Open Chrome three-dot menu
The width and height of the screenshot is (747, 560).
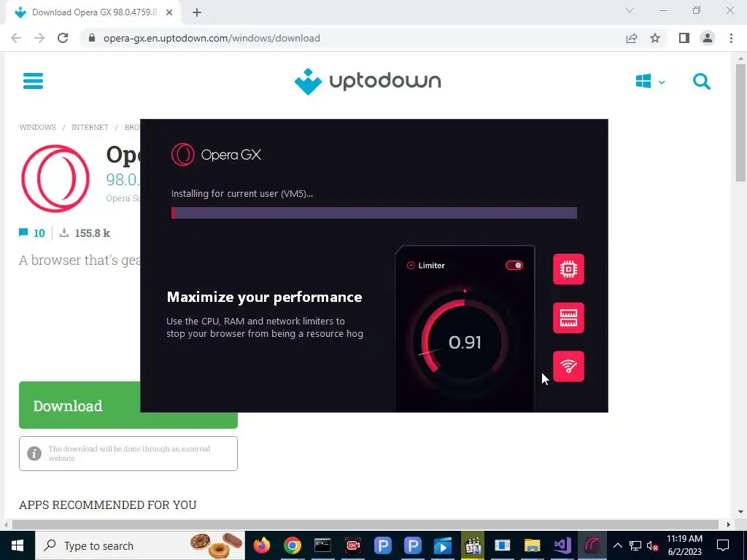731,38
